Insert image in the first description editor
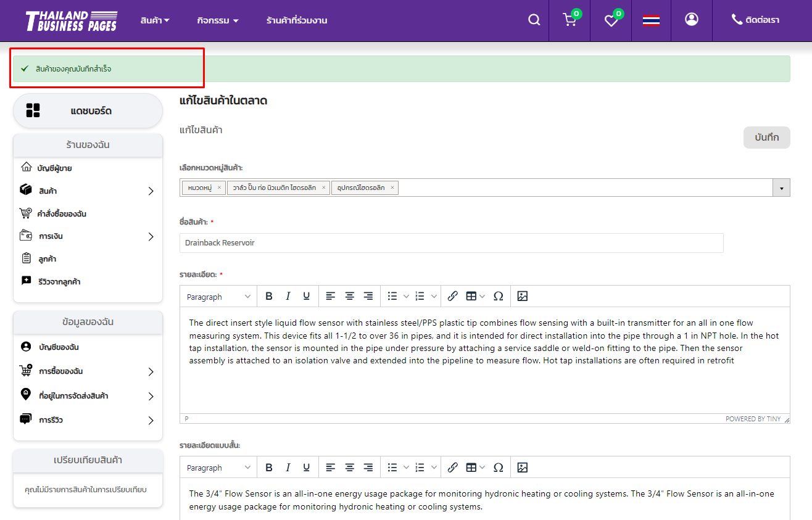 [x=523, y=296]
